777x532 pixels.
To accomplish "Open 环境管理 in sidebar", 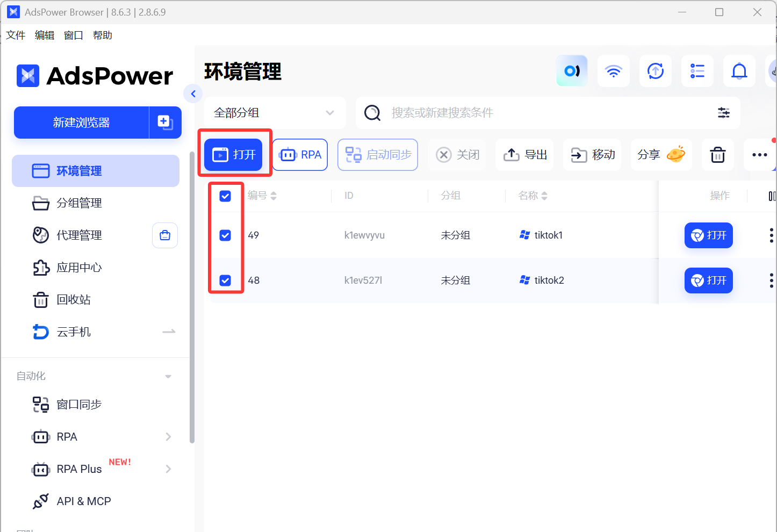I will pos(96,171).
